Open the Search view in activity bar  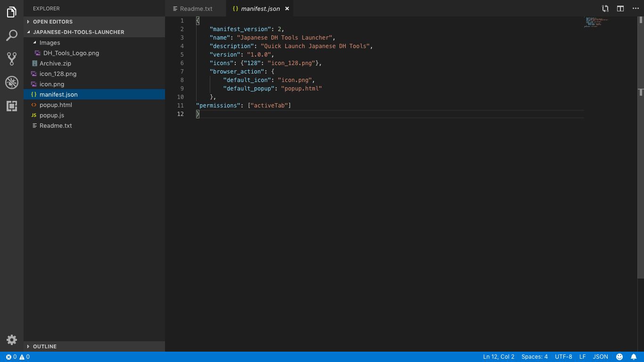tap(12, 35)
